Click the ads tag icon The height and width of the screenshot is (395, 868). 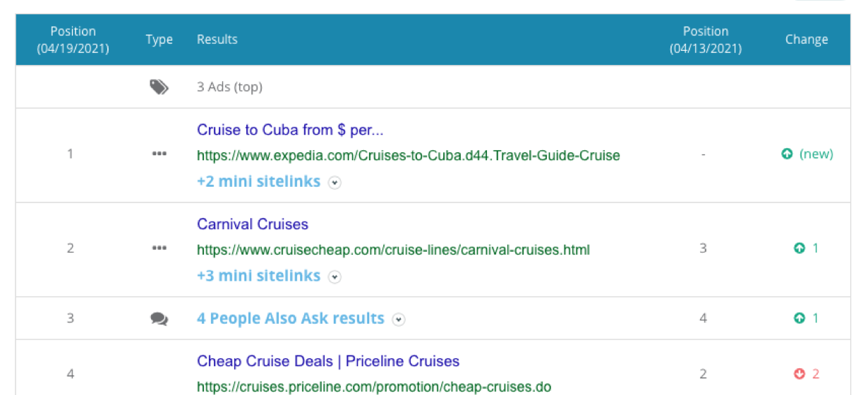[159, 87]
